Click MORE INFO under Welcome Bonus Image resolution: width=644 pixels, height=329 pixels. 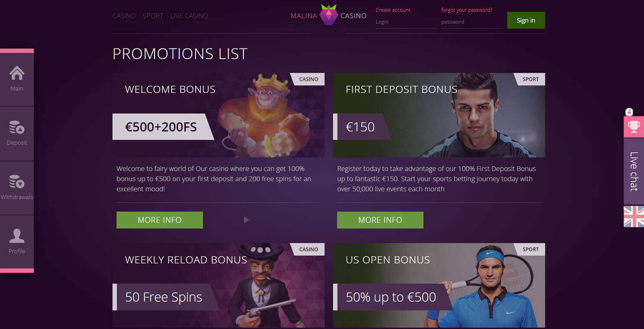pyautogui.click(x=160, y=220)
